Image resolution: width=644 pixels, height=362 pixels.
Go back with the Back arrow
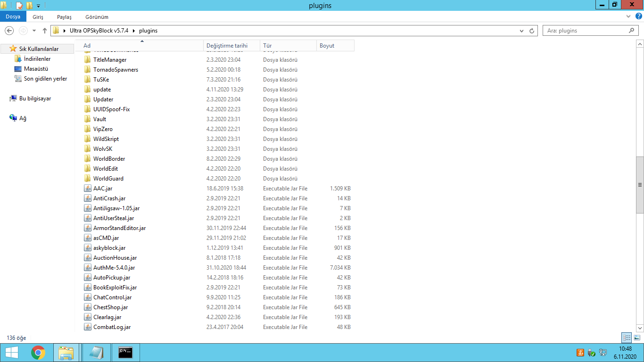[x=9, y=31]
